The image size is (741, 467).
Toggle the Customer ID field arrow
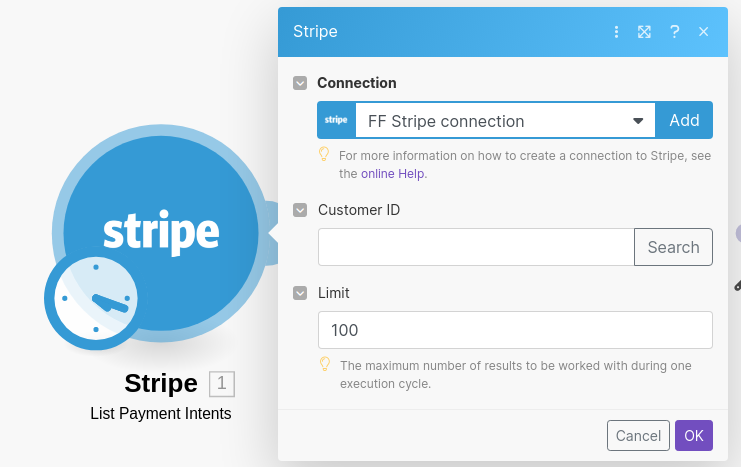(x=300, y=210)
